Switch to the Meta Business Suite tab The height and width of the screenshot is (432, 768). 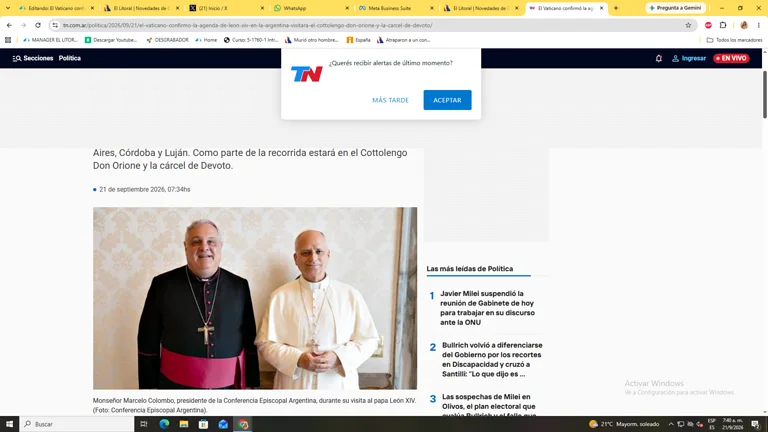click(396, 8)
